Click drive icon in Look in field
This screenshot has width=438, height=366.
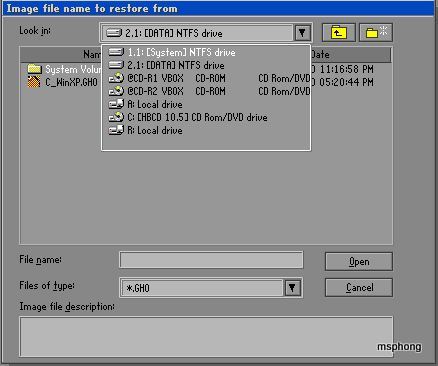[x=114, y=33]
